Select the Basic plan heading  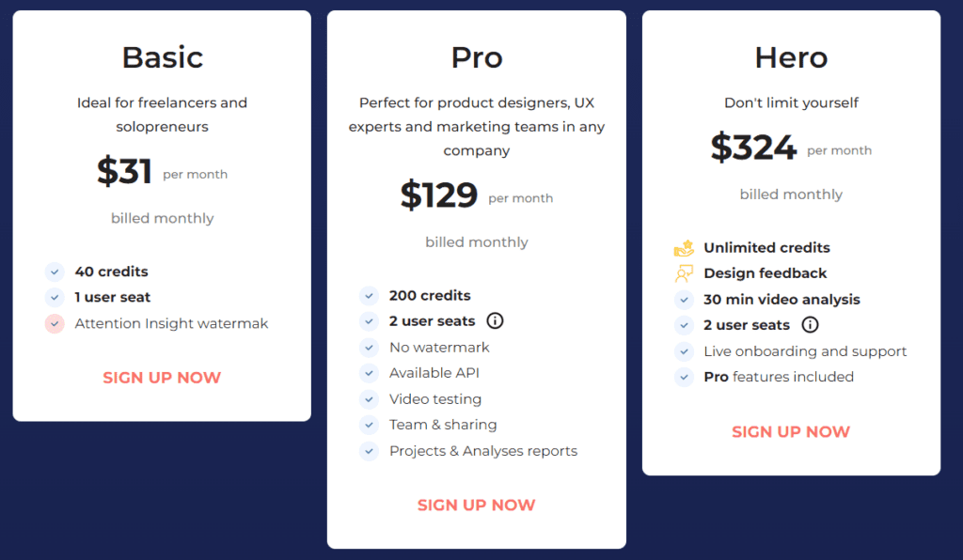[162, 57]
